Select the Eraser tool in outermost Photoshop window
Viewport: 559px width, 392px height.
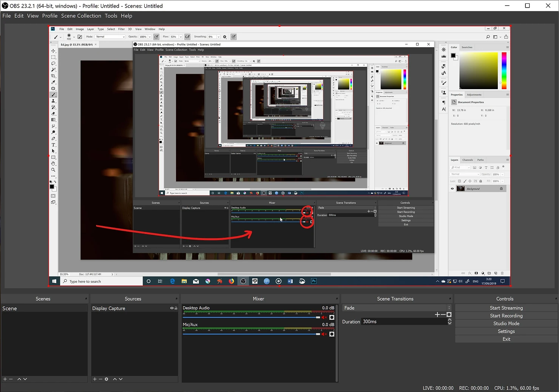tap(53, 114)
